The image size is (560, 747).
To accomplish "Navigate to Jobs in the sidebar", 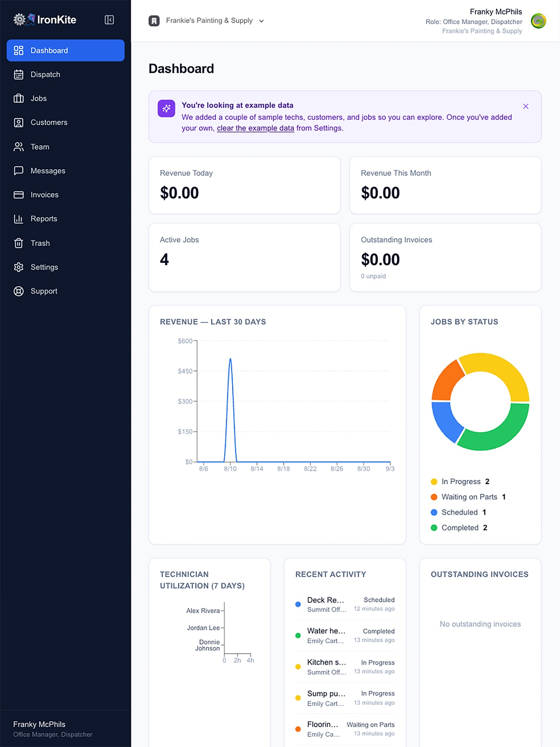I will click(66, 99).
